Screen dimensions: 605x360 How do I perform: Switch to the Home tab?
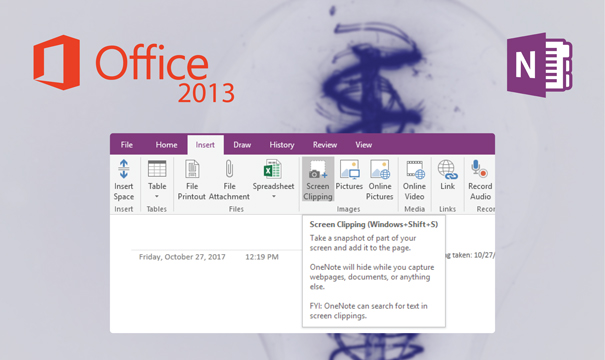pos(166,145)
